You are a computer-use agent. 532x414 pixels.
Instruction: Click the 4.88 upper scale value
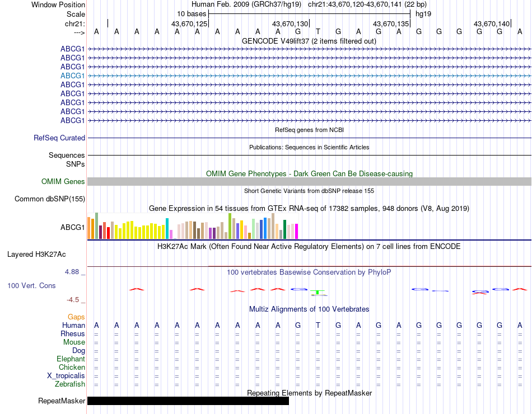[x=72, y=272]
